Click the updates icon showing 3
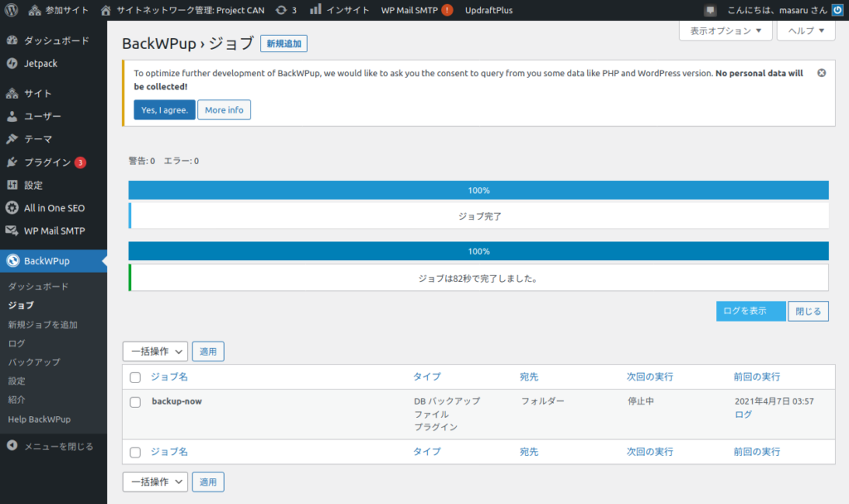The height and width of the screenshot is (504, 849). pyautogui.click(x=282, y=10)
